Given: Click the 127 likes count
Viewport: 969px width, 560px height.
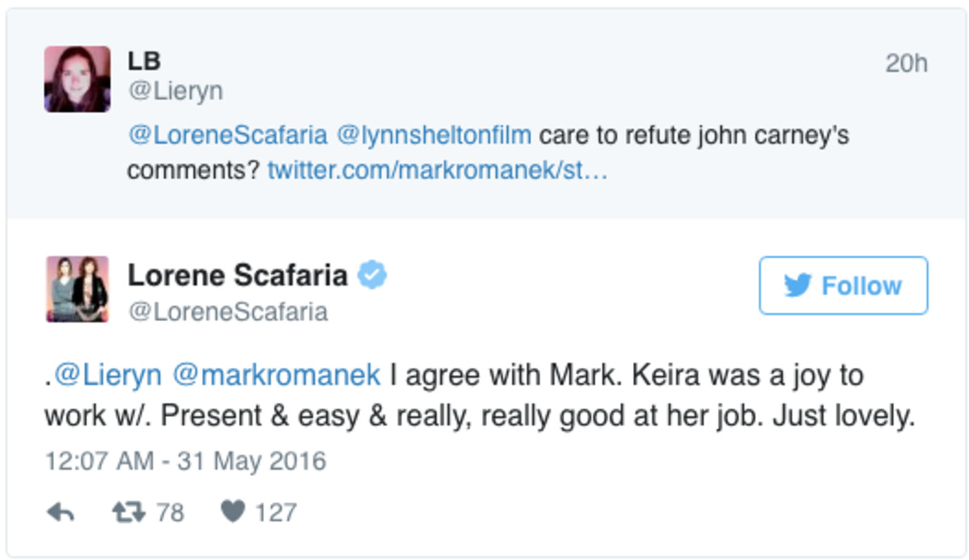Looking at the screenshot, I should tap(275, 512).
